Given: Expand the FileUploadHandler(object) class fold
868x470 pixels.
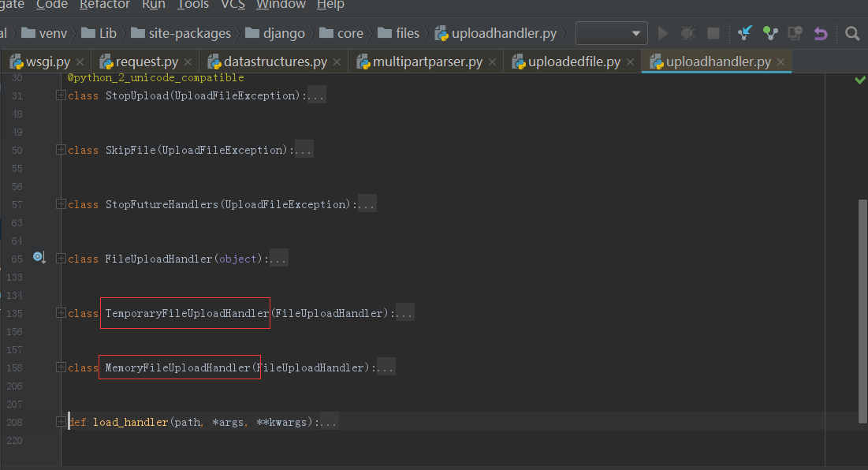Looking at the screenshot, I should pos(61,259).
